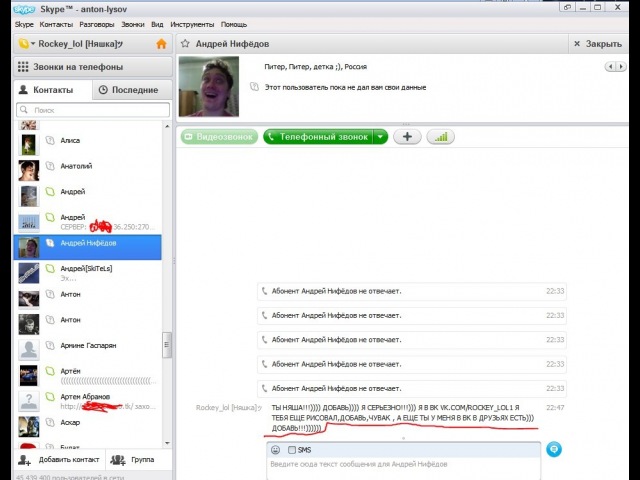
Task: Click the contact list scrollbar thumb
Action: click(x=167, y=345)
